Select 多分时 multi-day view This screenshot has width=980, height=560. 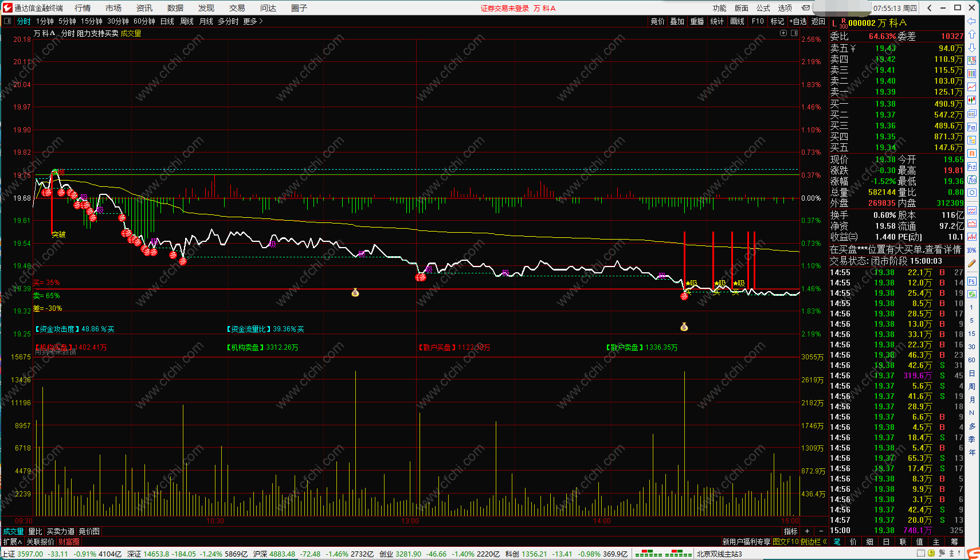[228, 21]
